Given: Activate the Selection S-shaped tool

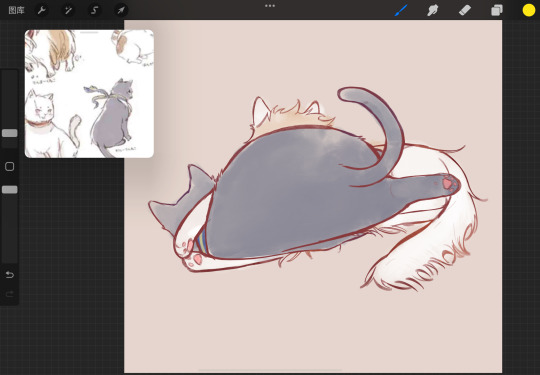Looking at the screenshot, I should point(94,10).
